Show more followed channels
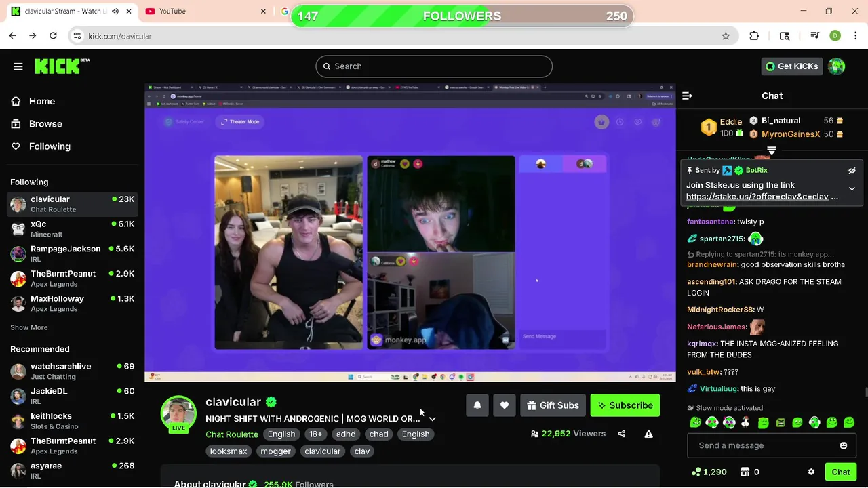868x488 pixels. pyautogui.click(x=29, y=327)
